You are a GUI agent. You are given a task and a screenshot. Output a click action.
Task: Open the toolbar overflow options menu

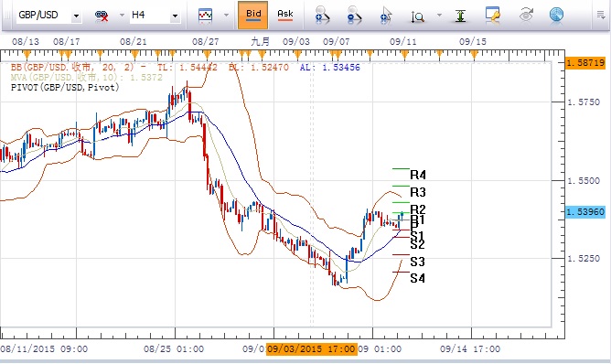pos(601,16)
